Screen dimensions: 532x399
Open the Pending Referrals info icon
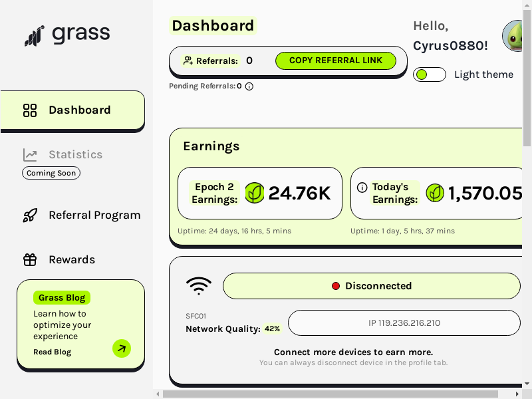point(249,86)
